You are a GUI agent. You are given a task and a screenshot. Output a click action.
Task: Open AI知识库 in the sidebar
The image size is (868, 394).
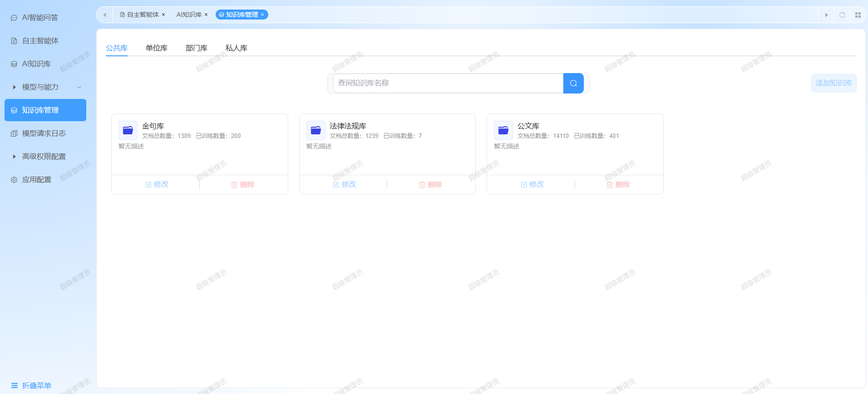click(45, 64)
